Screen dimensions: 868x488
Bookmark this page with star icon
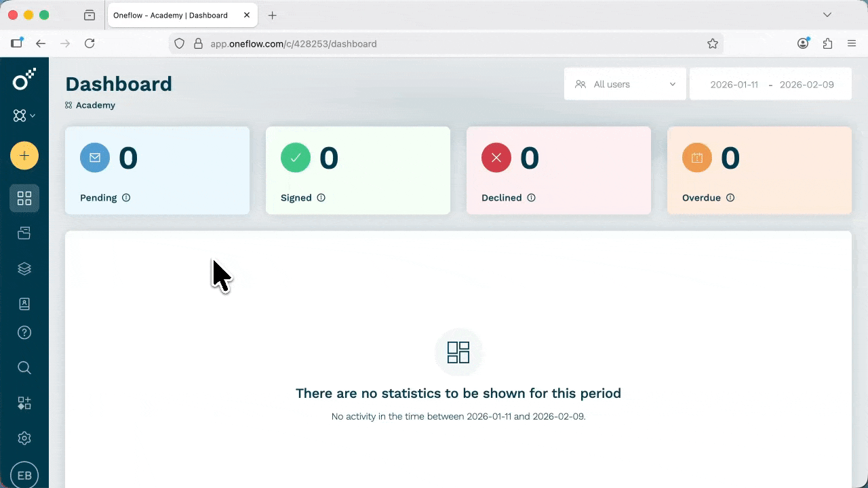713,43
